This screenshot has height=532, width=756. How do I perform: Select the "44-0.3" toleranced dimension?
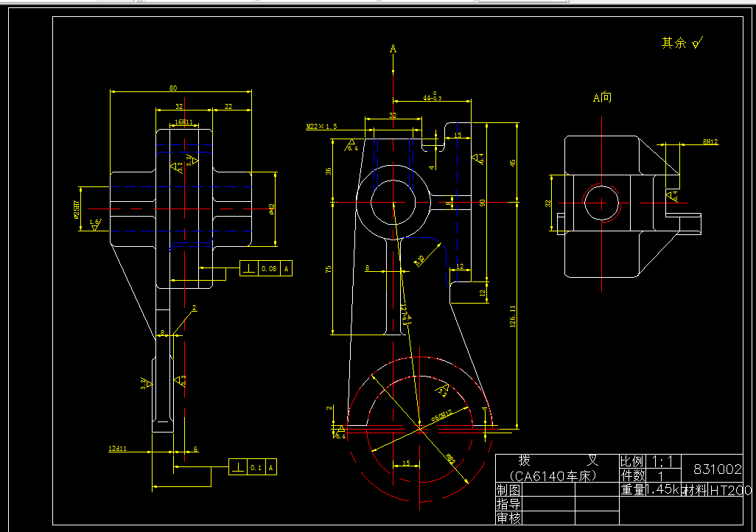tap(433, 97)
